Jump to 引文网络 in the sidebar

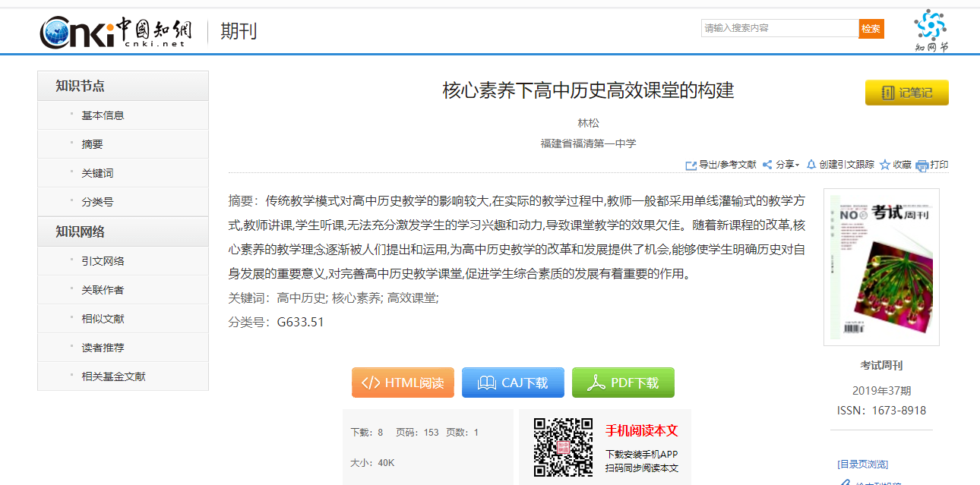click(x=103, y=261)
